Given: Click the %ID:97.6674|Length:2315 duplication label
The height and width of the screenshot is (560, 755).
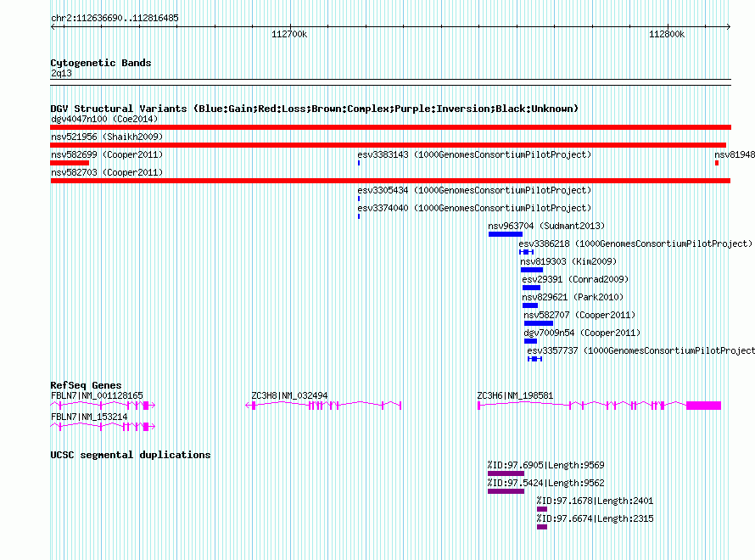Looking at the screenshot, I should [596, 518].
